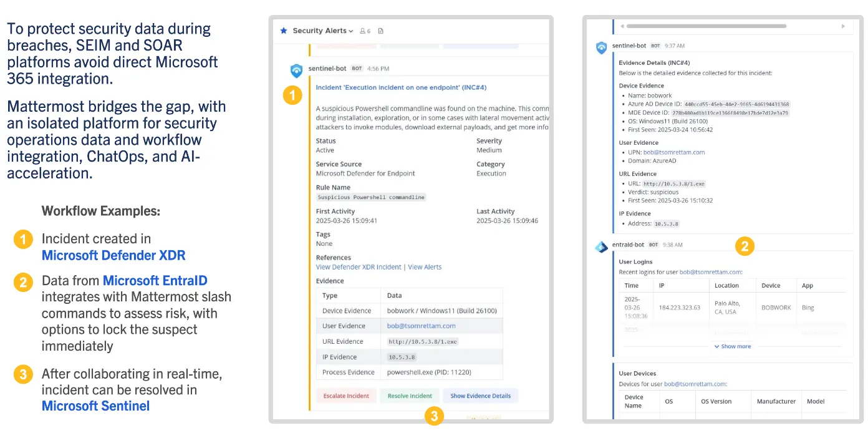
Task: Open the channel members icon showing 6
Action: click(365, 31)
